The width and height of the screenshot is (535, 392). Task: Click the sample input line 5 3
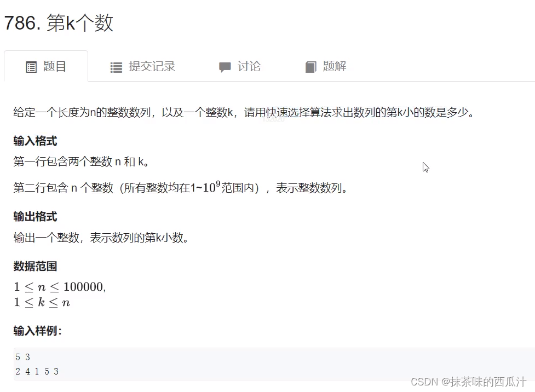coord(23,357)
